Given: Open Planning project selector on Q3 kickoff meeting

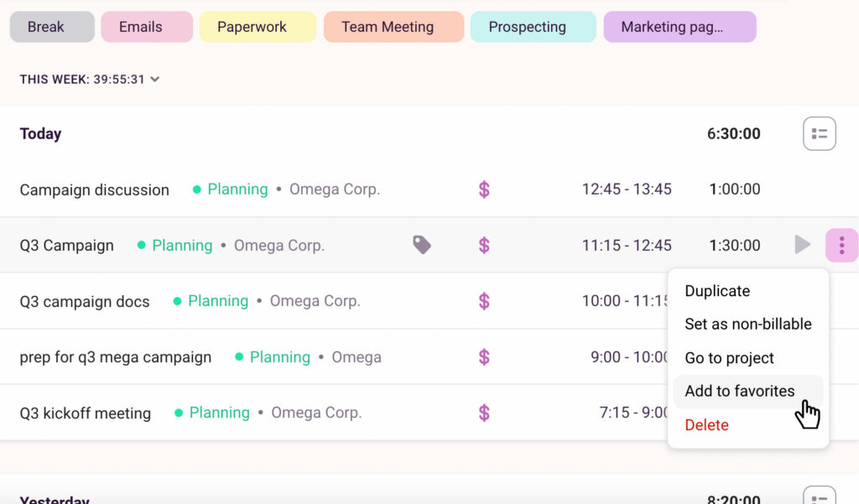Looking at the screenshot, I should coord(219,413).
